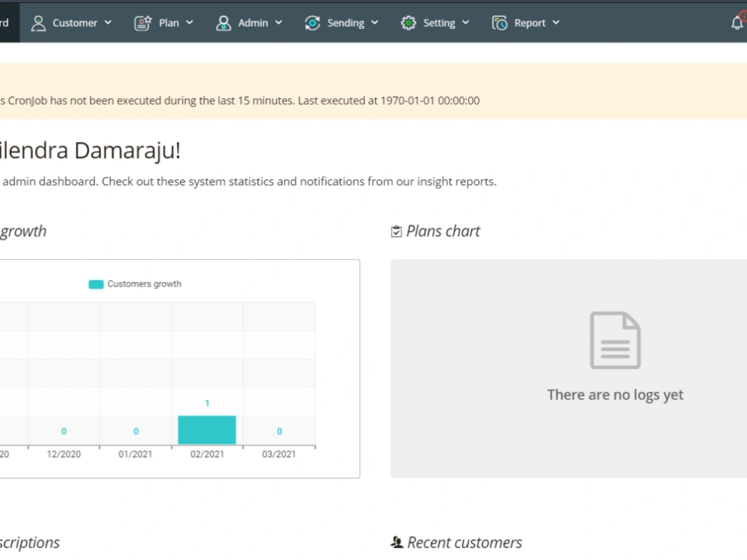Click the 0 value above 01/2021
Viewport: 747px width, 560px height.
click(136, 432)
